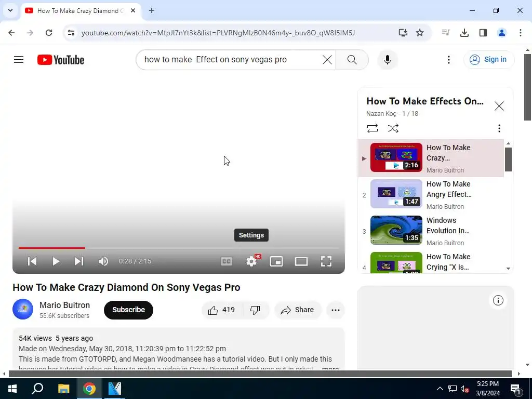This screenshot has height=399, width=532.
Task: Skip to the next video
Action: pyautogui.click(x=79, y=261)
